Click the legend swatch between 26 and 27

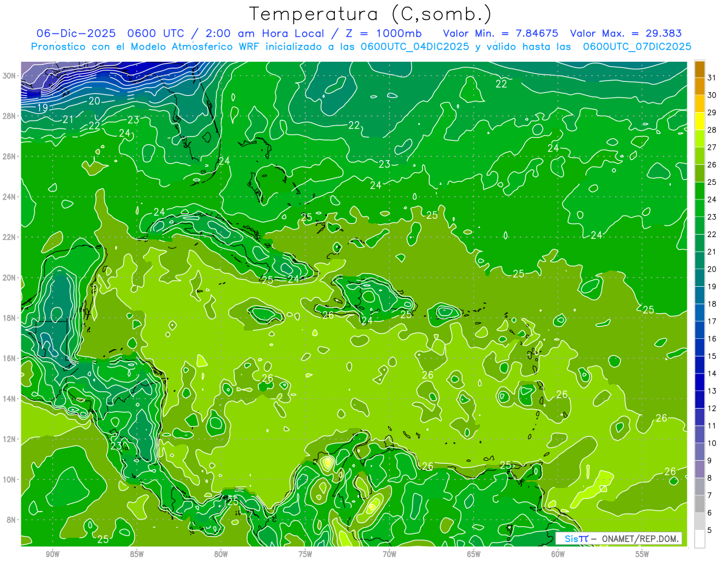tap(699, 156)
